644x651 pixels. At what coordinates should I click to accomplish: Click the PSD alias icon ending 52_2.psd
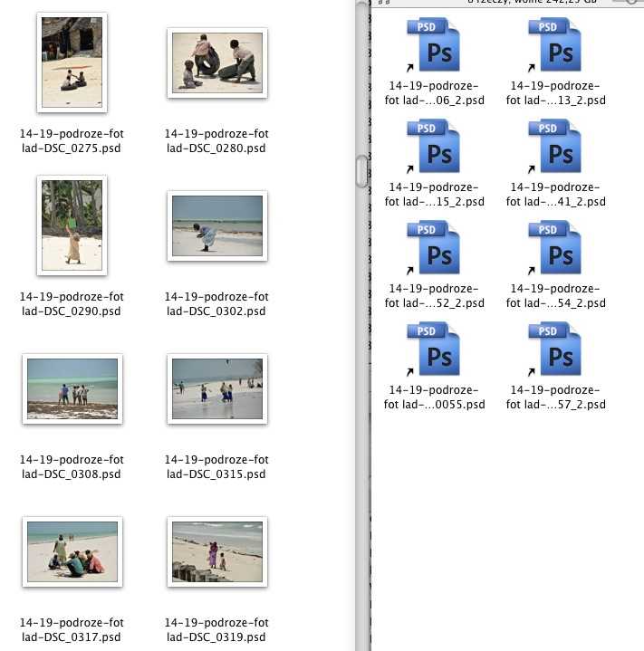click(433, 247)
